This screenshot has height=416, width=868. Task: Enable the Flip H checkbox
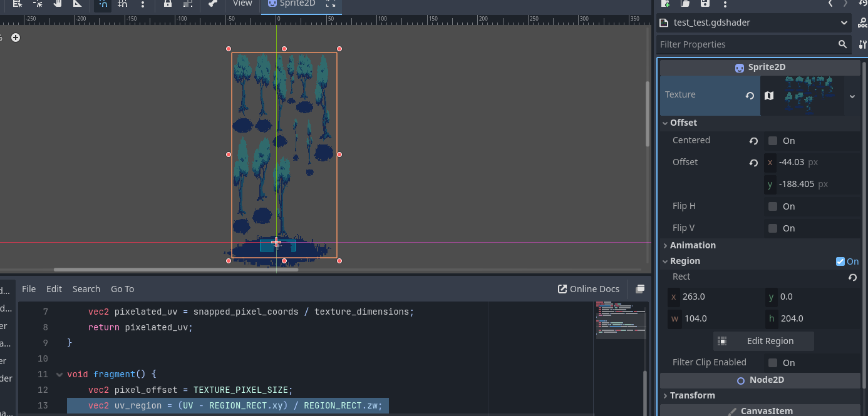tap(773, 206)
